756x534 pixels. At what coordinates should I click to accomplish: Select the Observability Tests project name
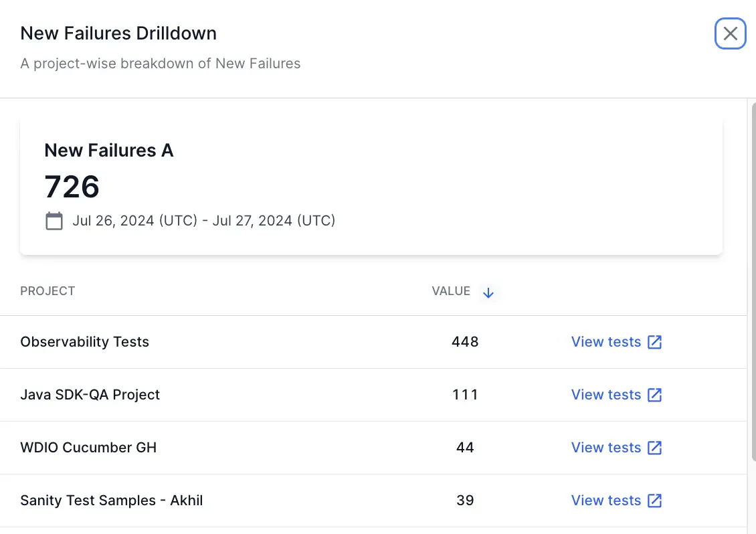pyautogui.click(x=84, y=342)
